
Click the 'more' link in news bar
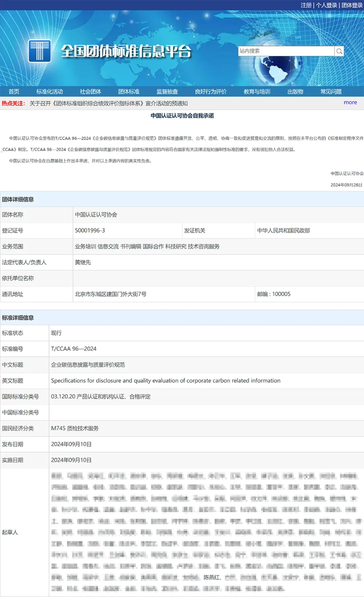(350, 102)
